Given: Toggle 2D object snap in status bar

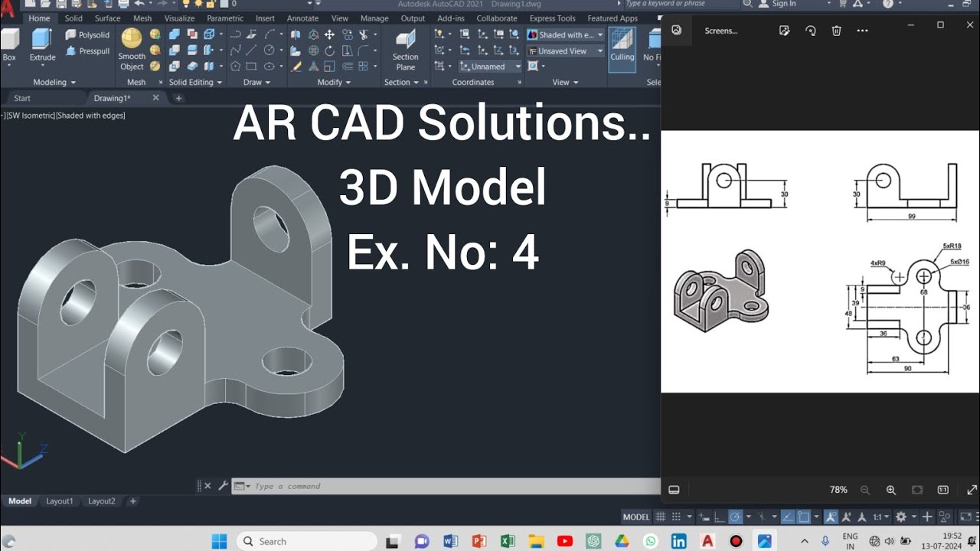Looking at the screenshot, I should coord(805,517).
